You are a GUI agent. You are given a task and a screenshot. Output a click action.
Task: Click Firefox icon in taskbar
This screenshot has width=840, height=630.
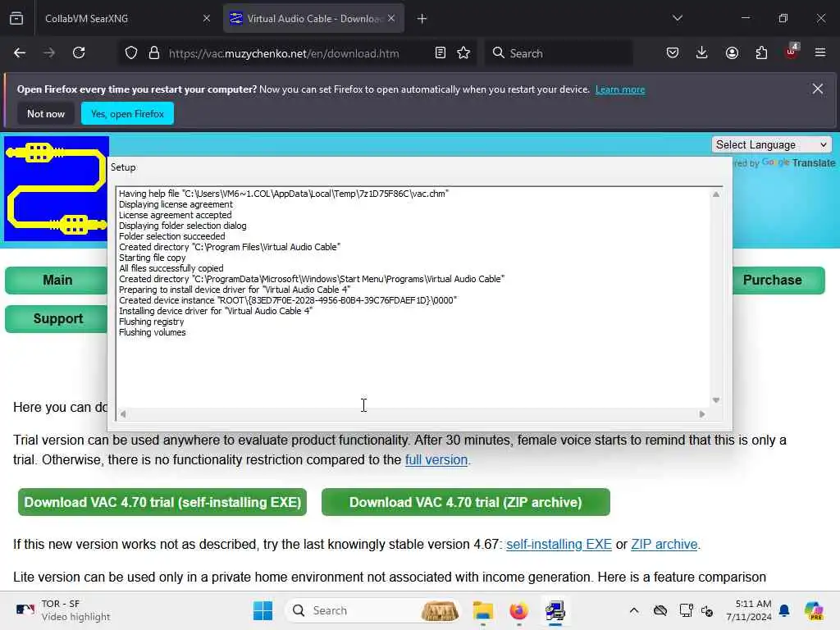coord(518,610)
